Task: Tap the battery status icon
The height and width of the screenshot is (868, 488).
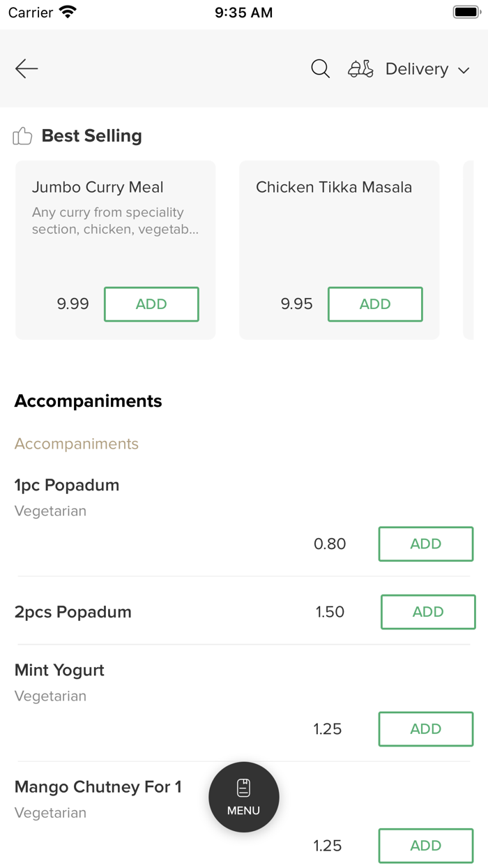Action: [466, 12]
